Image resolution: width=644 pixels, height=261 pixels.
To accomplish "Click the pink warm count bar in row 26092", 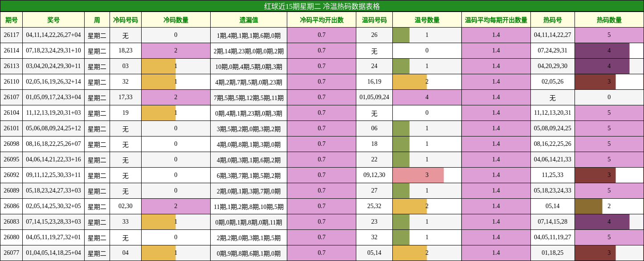I will click(418, 175).
